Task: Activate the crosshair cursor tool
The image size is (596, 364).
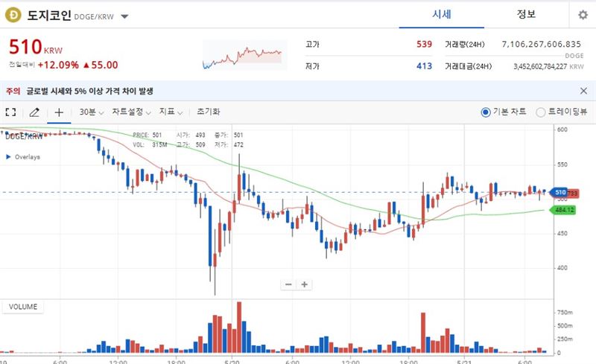Action: click(x=59, y=112)
